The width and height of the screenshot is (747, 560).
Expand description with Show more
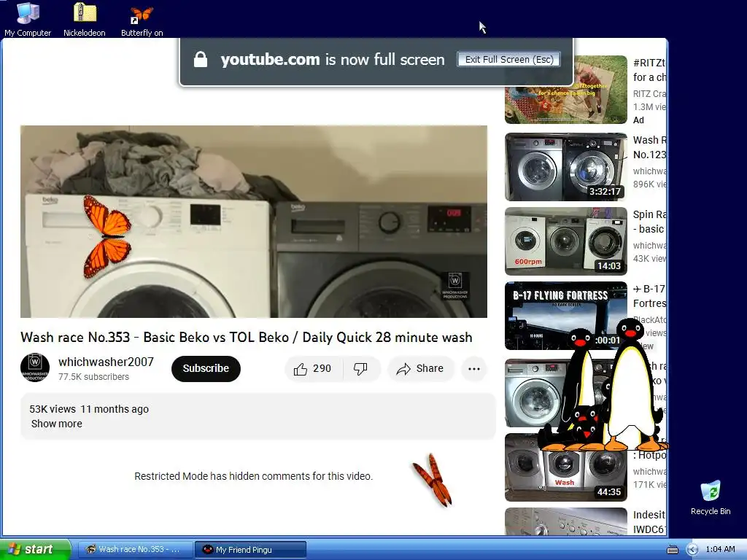pos(56,424)
